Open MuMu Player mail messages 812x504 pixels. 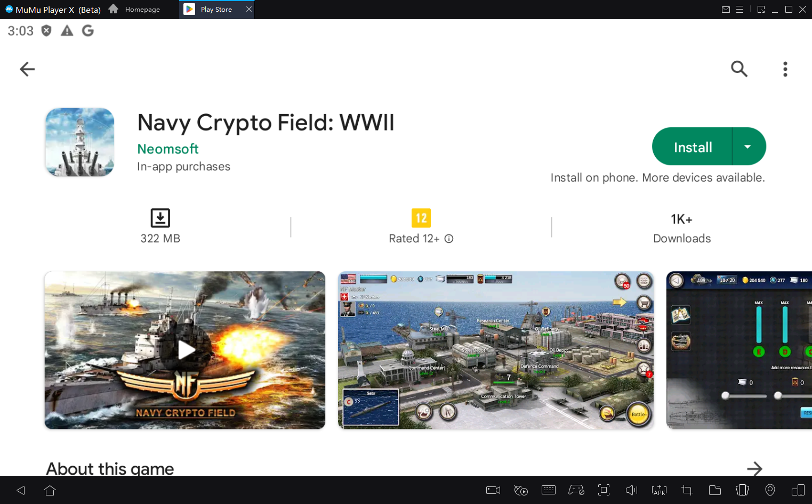pos(726,10)
